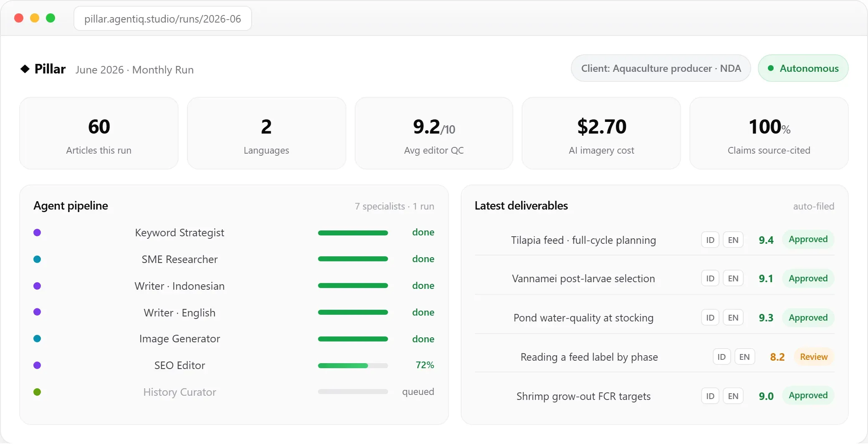868x445 pixels.
Task: Click the teal dot beside Image Generator
Action: [37, 339]
